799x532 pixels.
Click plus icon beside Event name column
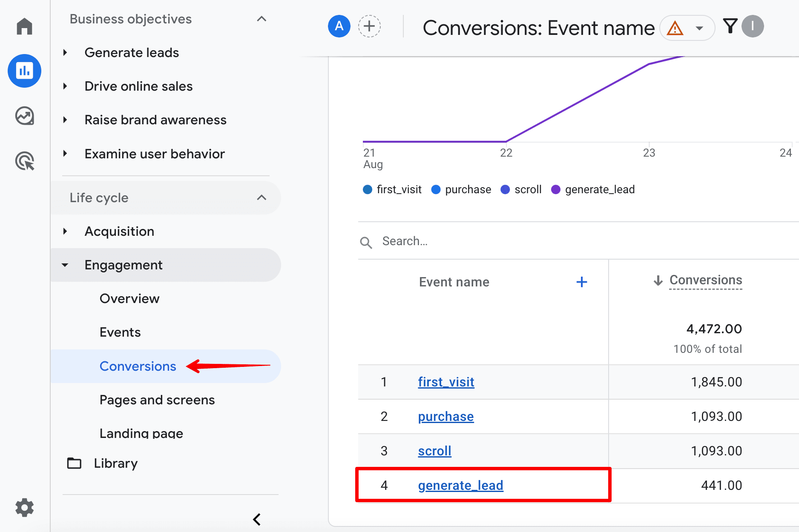click(581, 282)
